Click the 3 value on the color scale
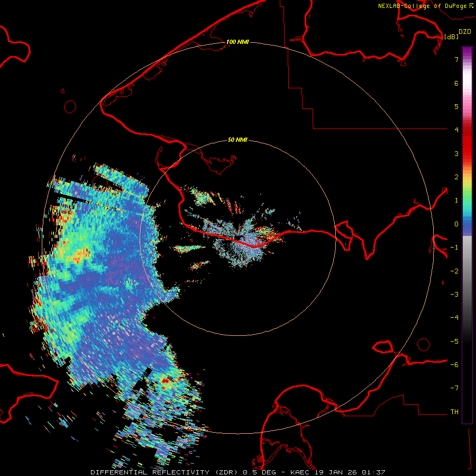 coord(456,153)
